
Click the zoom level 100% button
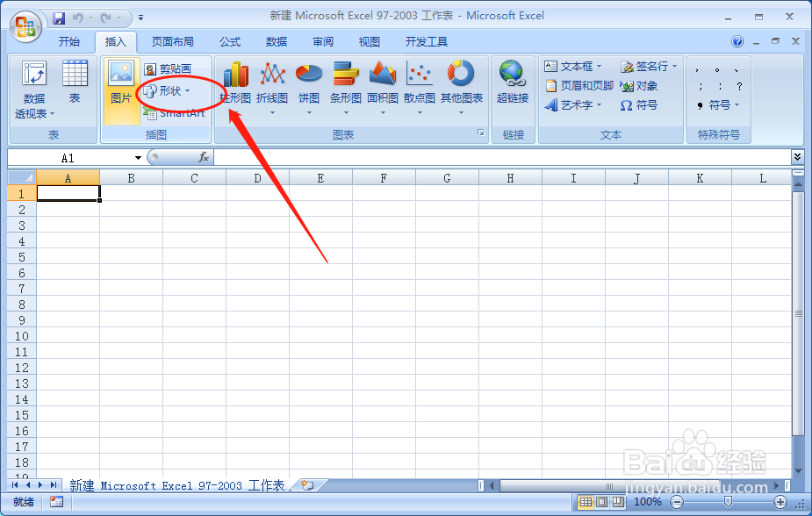tap(647, 501)
